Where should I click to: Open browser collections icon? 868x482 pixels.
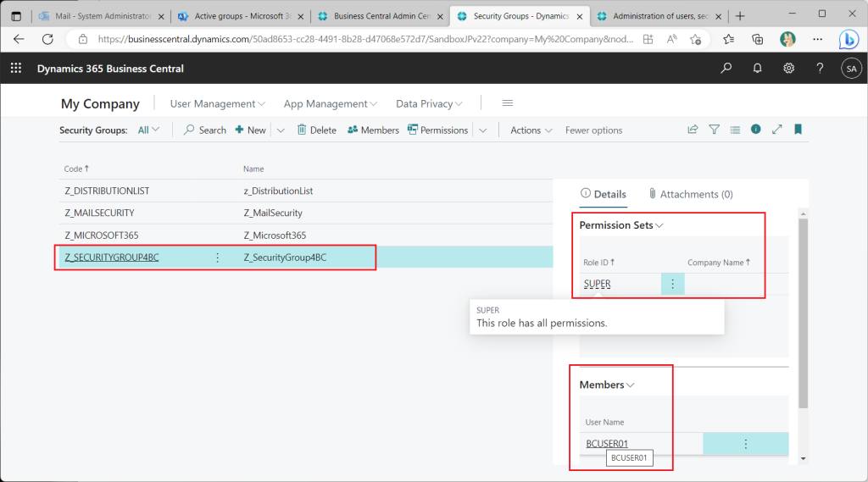[757, 39]
